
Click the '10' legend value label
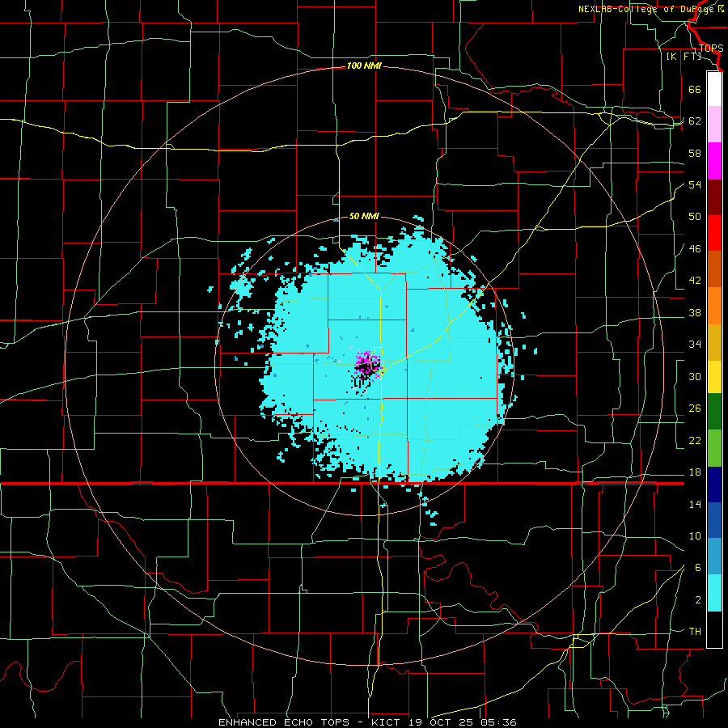coord(695,535)
